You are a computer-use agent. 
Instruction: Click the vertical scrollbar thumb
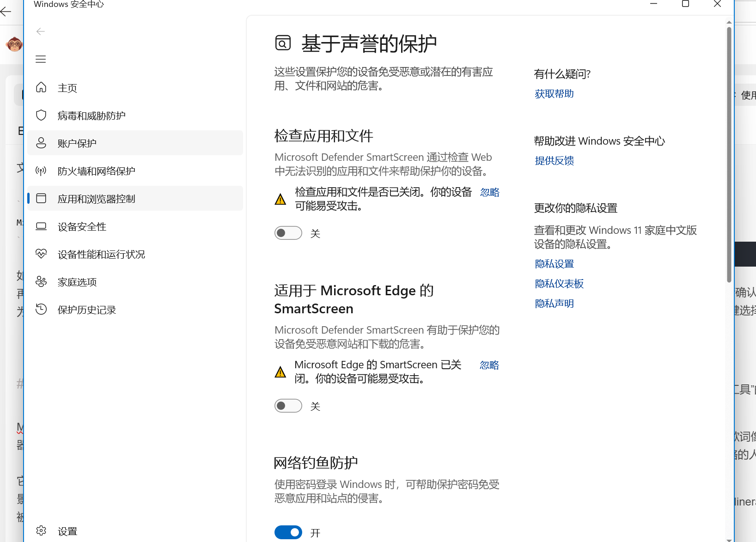729,154
